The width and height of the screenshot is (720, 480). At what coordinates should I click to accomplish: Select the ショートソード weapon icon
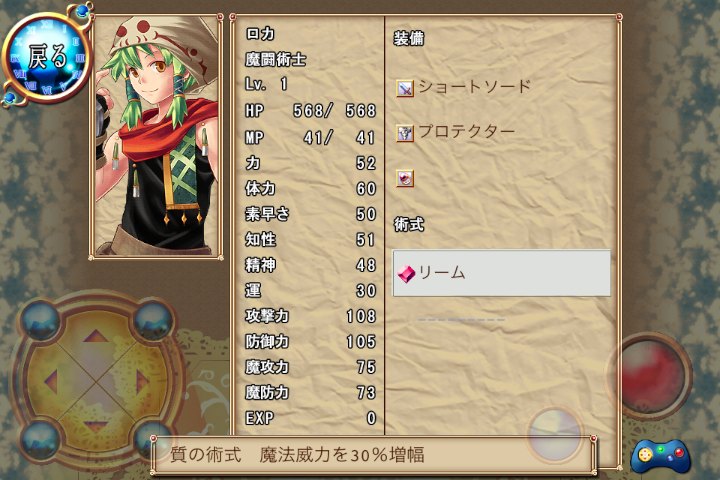pos(405,88)
